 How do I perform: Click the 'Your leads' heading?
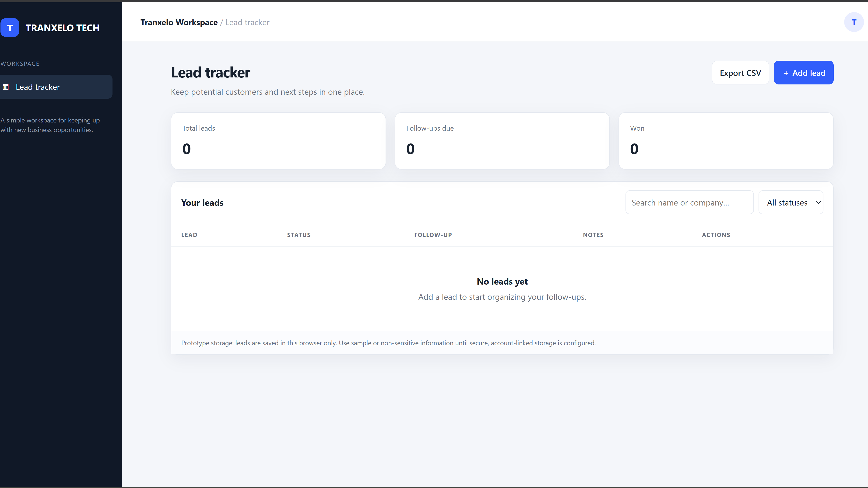point(202,202)
